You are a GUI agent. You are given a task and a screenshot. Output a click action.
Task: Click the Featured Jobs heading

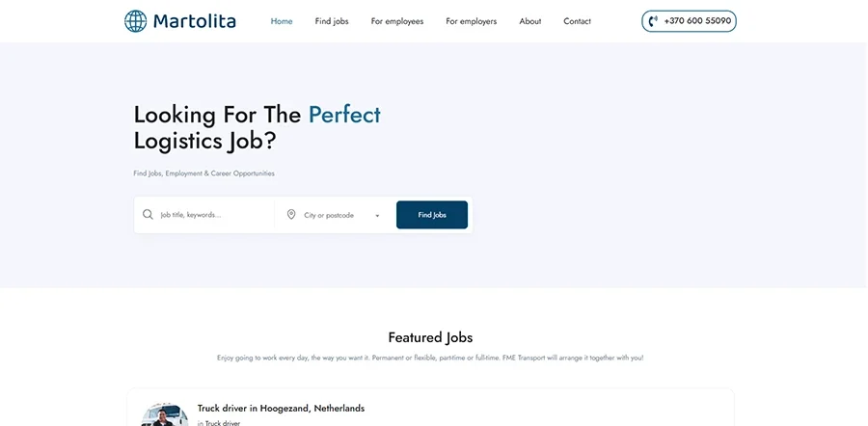[x=430, y=337]
